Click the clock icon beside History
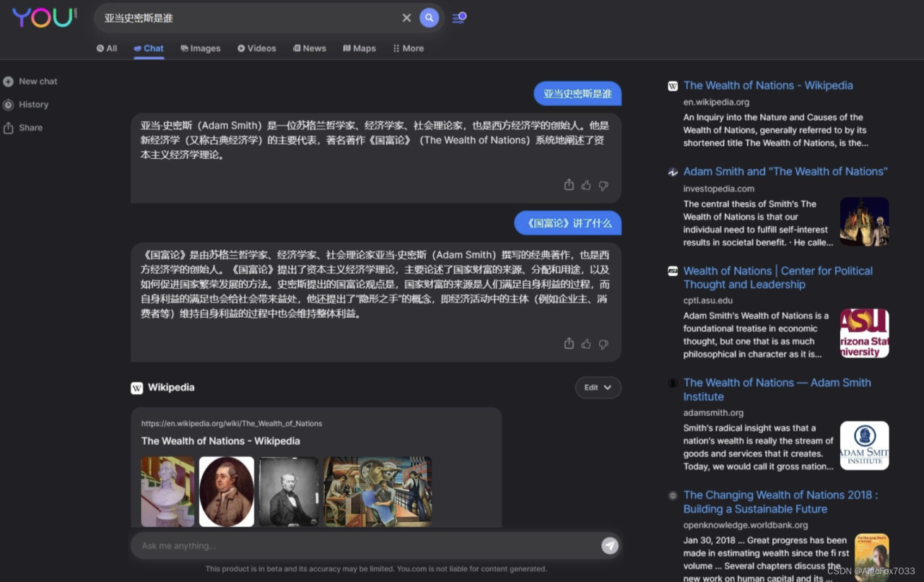924x582 pixels. coord(8,105)
